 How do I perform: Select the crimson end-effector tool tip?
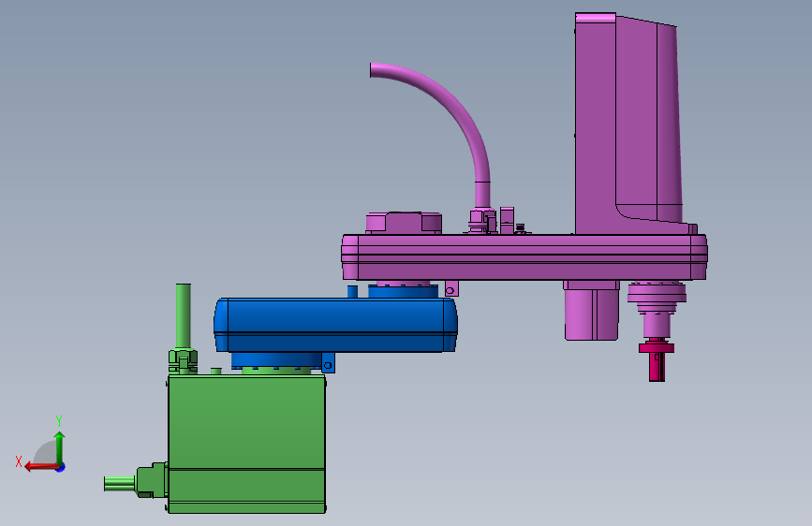657,359
